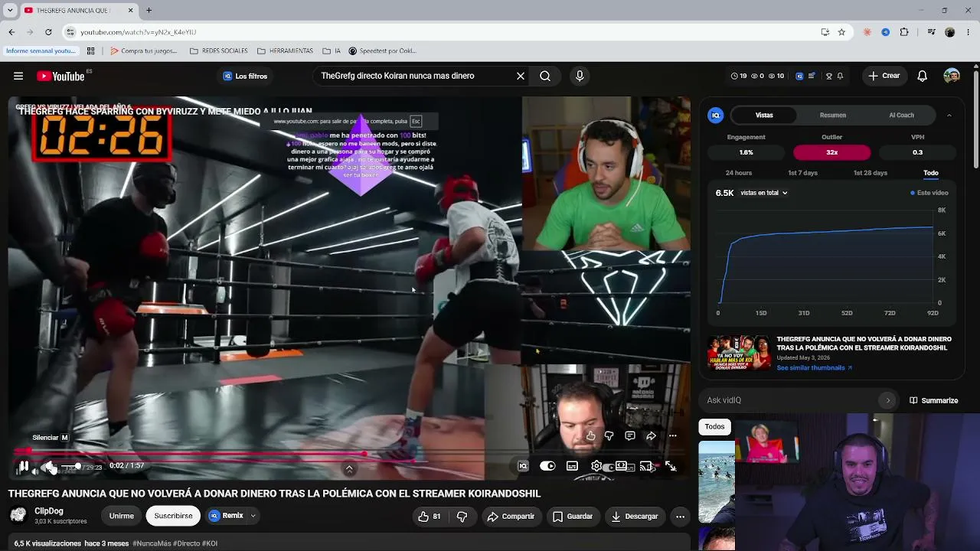Click the Summarize button
980x551 pixels.
pyautogui.click(x=934, y=400)
